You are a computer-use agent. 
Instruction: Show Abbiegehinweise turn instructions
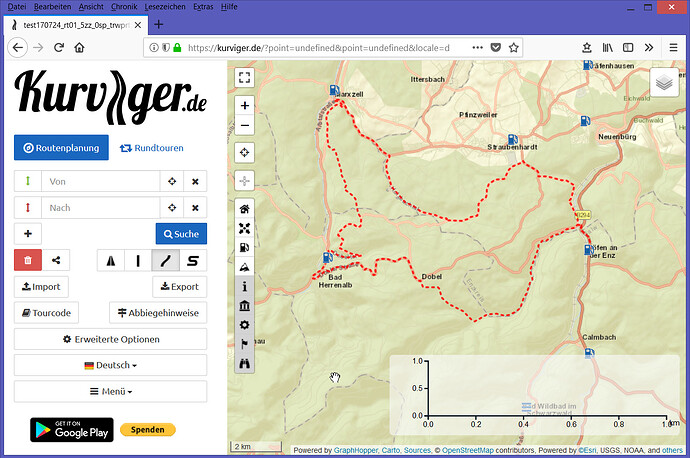pyautogui.click(x=158, y=313)
